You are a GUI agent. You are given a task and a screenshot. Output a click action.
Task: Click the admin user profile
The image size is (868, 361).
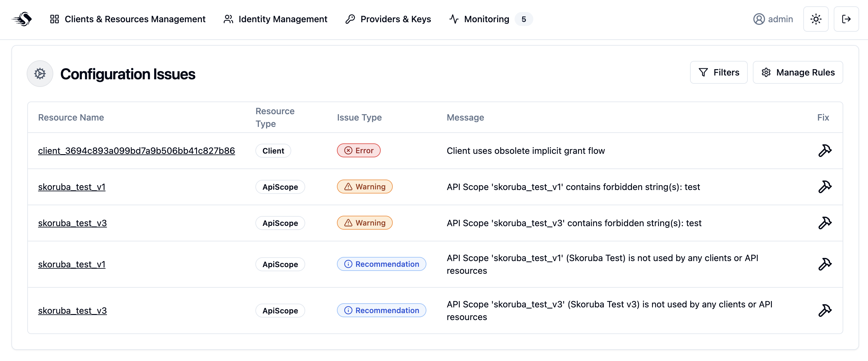tap(773, 19)
